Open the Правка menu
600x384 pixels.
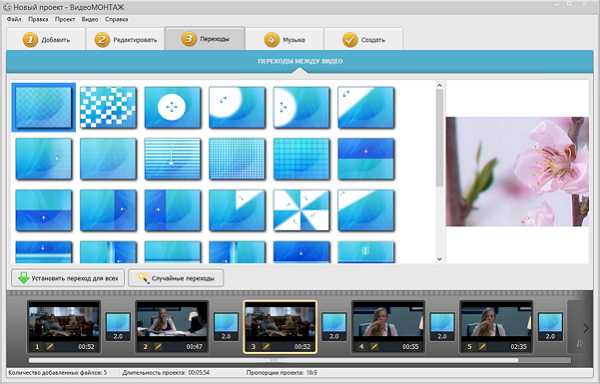tap(38, 19)
